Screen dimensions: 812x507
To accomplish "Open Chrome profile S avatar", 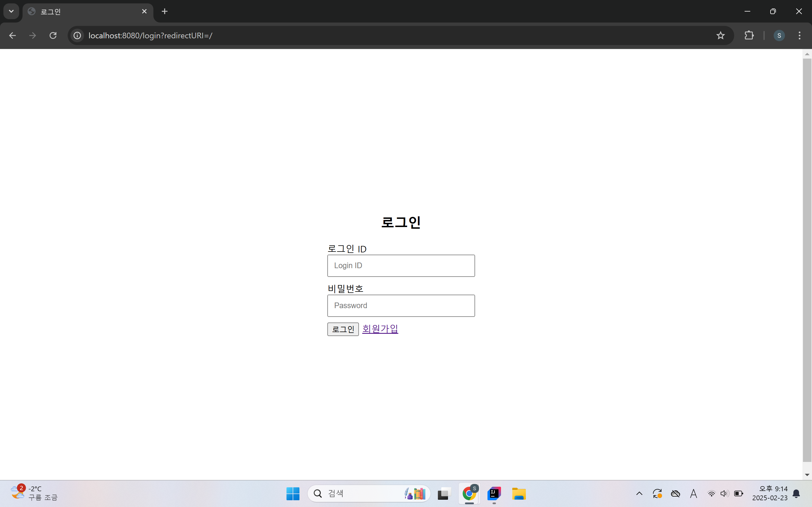I will [779, 35].
